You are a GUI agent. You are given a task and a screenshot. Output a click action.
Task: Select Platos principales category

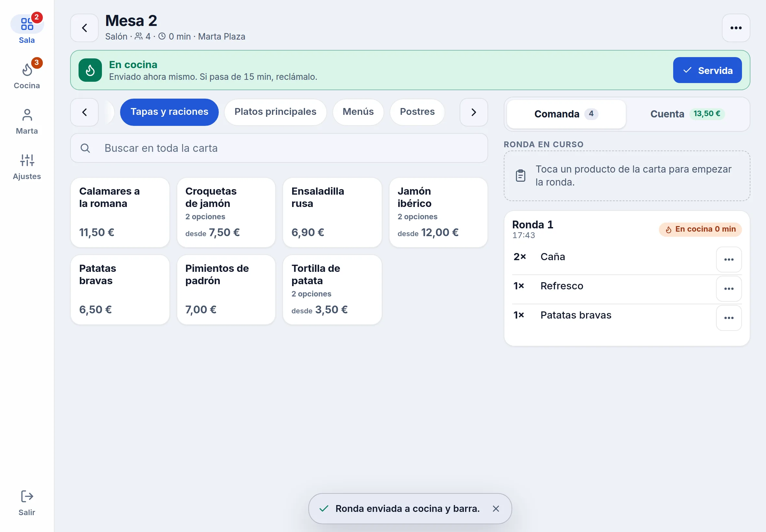(275, 112)
